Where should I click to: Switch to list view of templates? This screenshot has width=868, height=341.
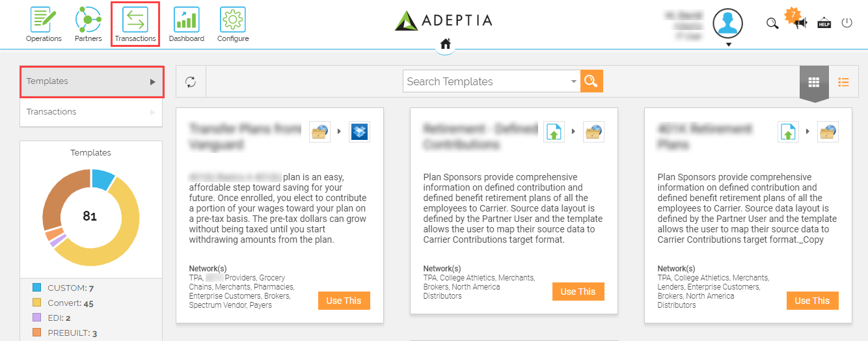[844, 82]
